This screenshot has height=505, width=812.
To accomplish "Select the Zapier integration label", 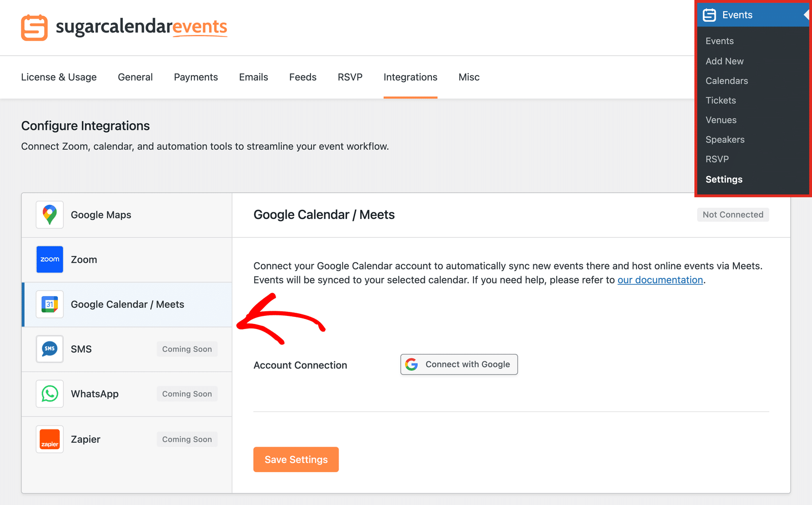I will tap(86, 439).
